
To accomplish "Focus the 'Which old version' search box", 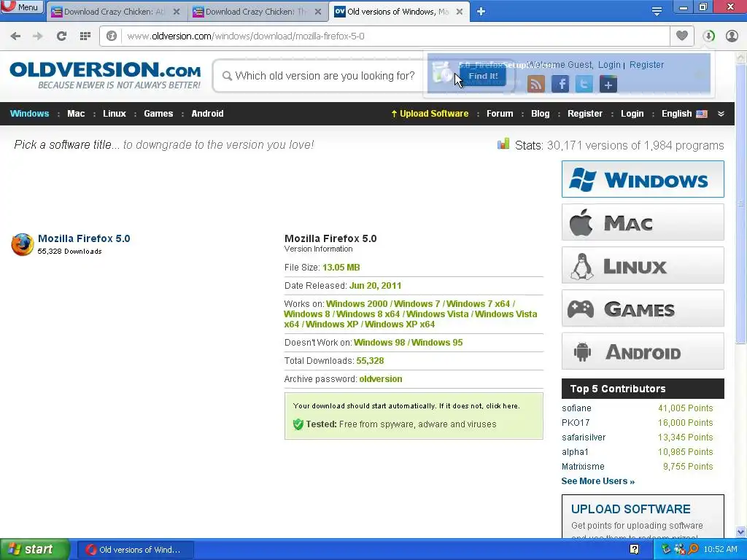I will point(324,76).
